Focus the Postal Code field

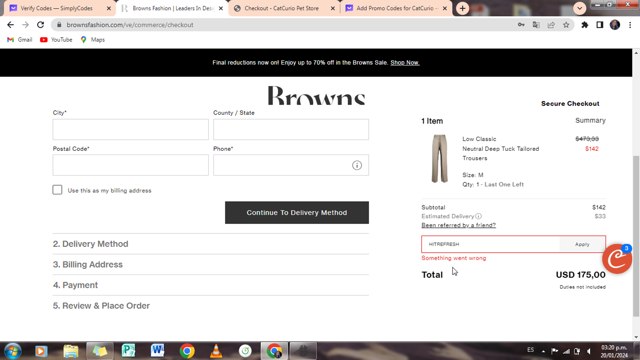131,165
